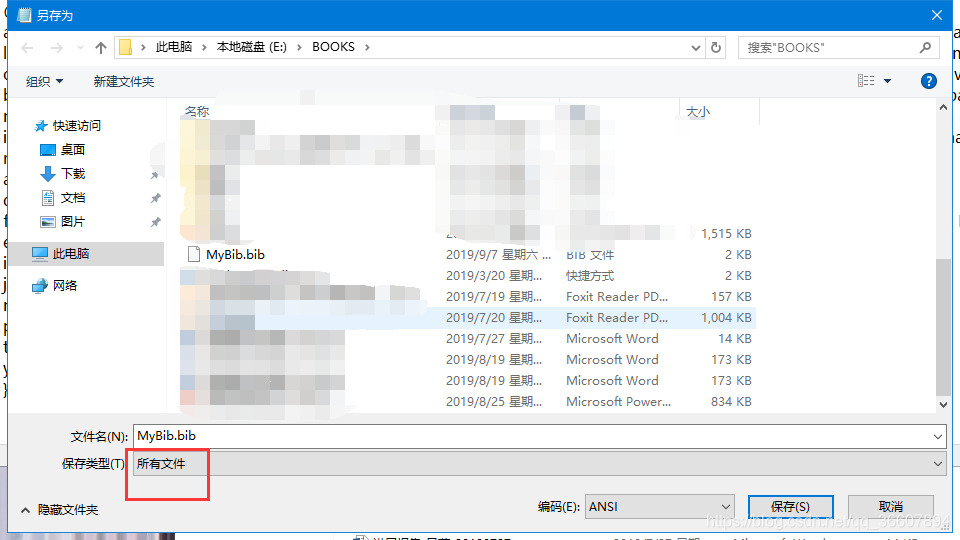This screenshot has width=960, height=540.
Task: Sort by 名称 column header
Action: 197,111
